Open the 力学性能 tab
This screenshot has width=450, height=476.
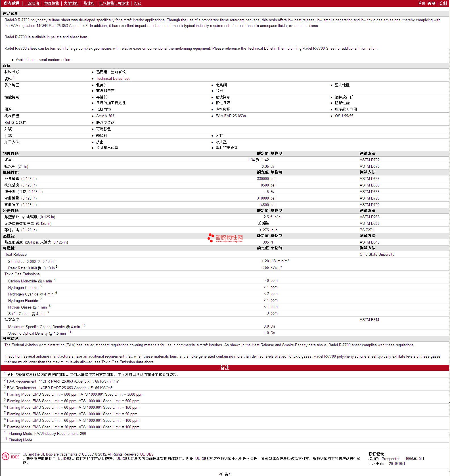click(71, 3)
